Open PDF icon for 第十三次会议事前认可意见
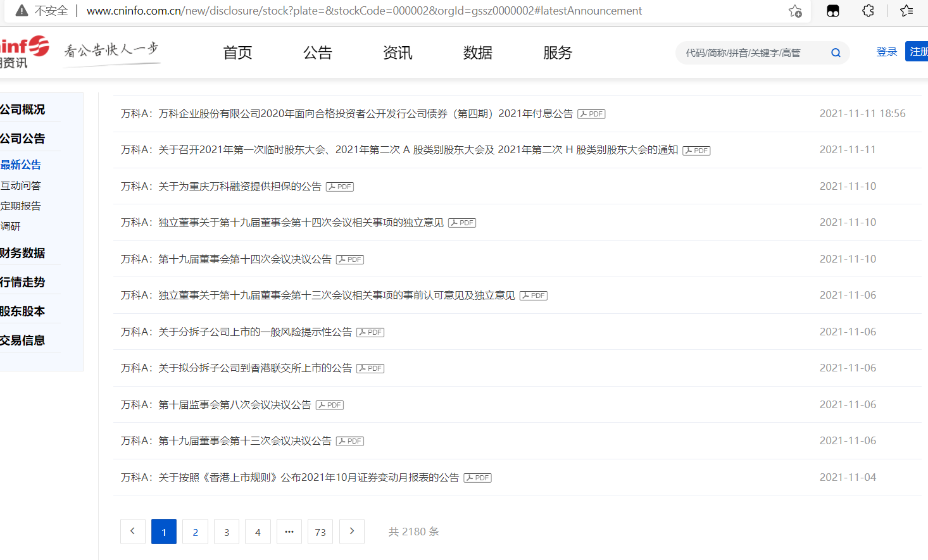The height and width of the screenshot is (560, 928). click(534, 296)
